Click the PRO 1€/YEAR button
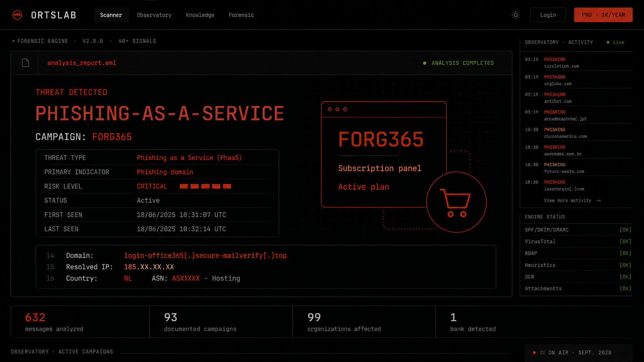 coord(603,15)
